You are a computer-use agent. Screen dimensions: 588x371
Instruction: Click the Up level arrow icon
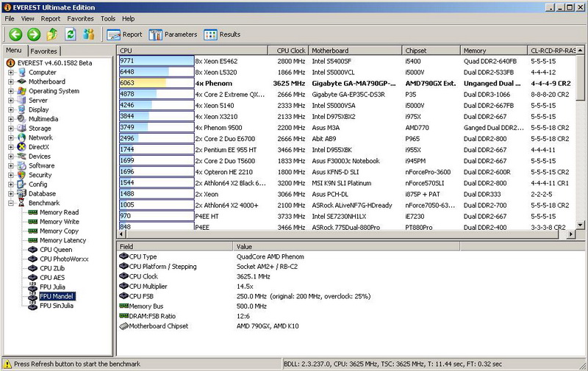point(51,35)
